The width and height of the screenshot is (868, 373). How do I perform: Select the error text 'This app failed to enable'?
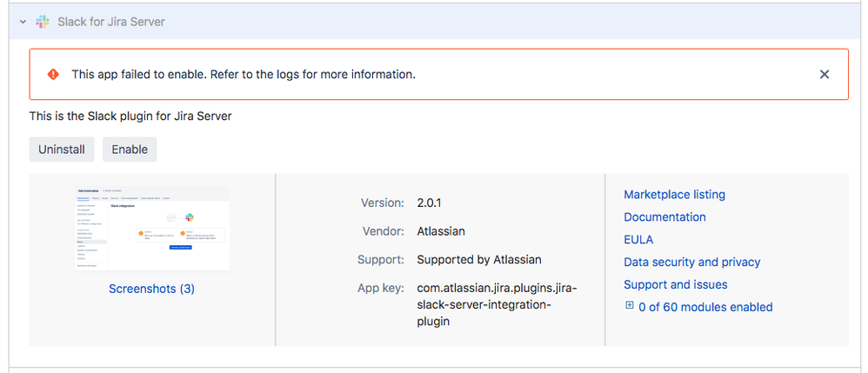139,74
